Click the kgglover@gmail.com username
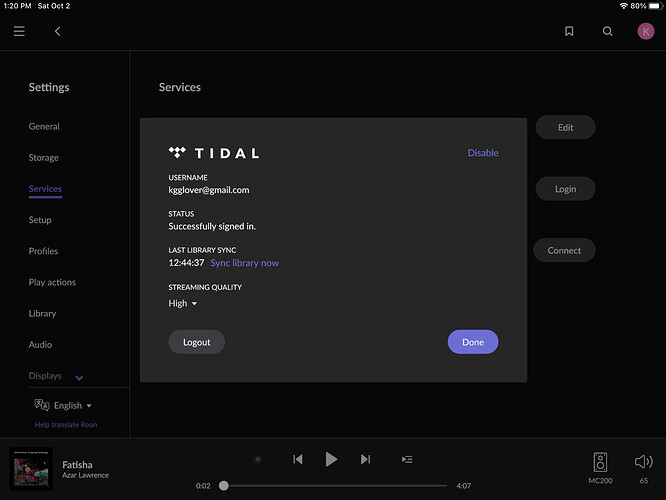Screen dimensions: 666x500 209,190
